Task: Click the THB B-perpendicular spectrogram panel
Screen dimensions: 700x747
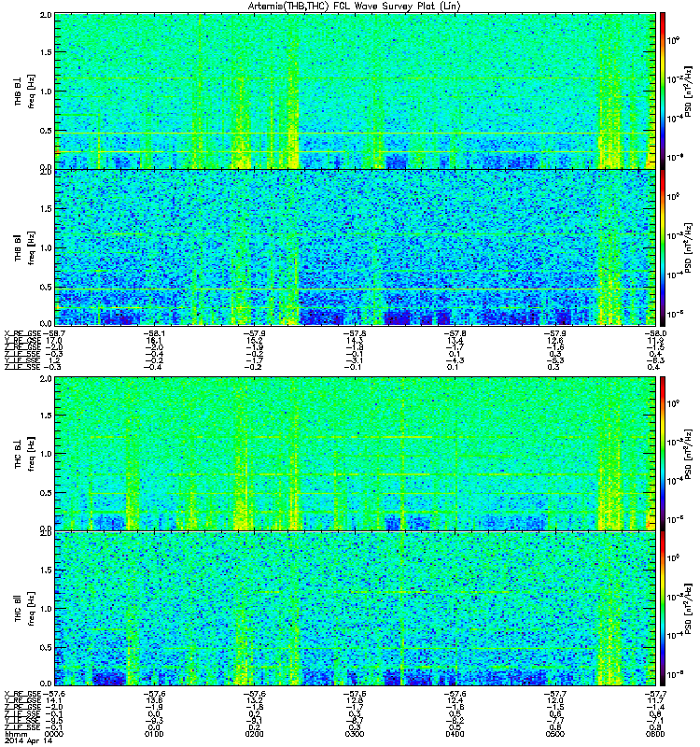Action: (x=356, y=91)
